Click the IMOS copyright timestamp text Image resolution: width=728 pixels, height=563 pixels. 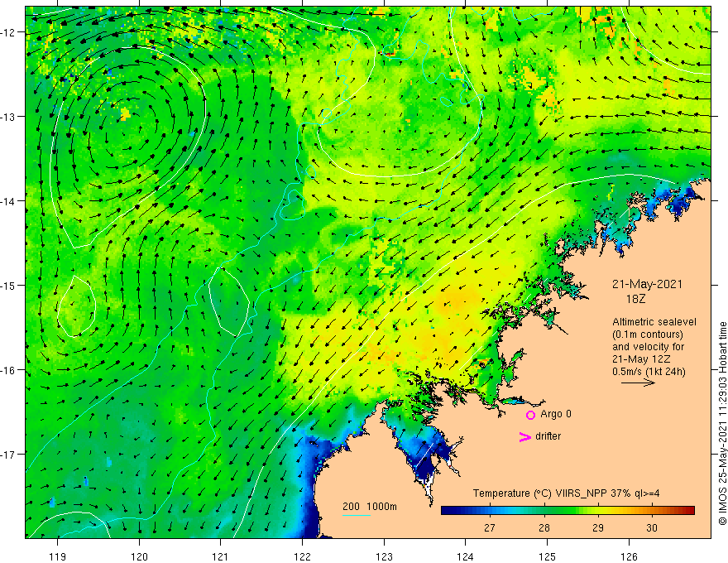click(x=722, y=424)
